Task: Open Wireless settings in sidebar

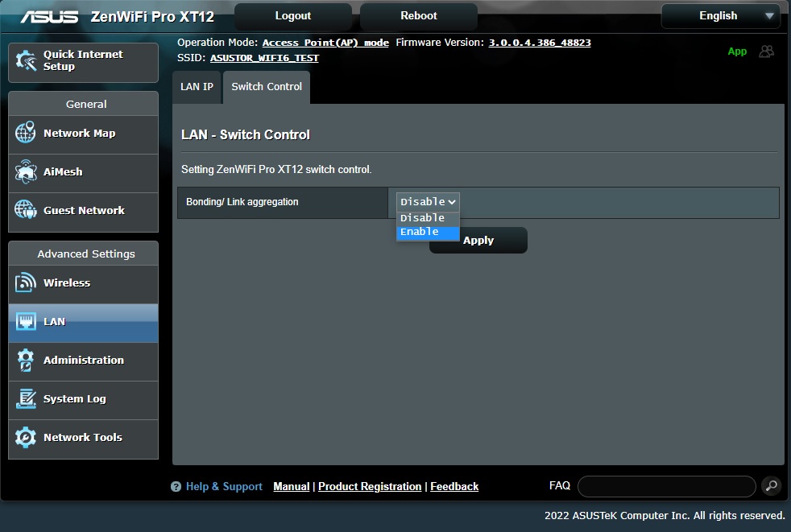Action: pos(83,282)
